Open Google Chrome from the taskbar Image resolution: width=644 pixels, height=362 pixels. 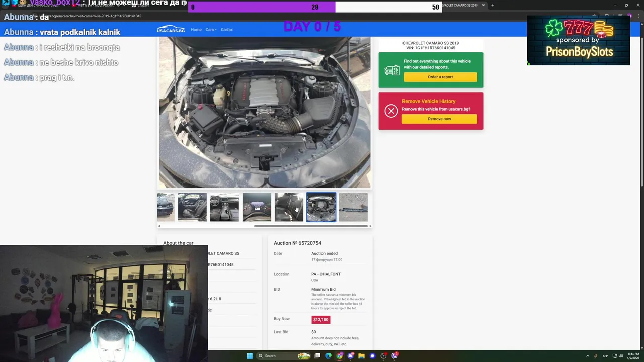click(340, 356)
